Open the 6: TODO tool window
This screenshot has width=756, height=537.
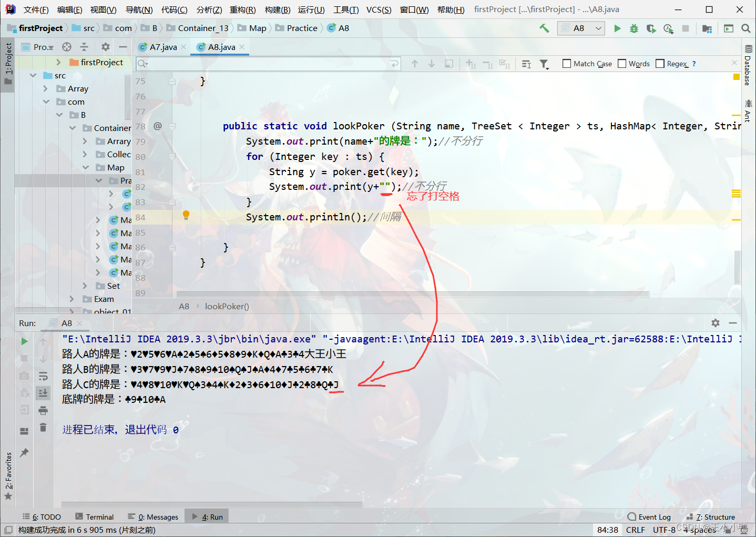tap(42, 517)
